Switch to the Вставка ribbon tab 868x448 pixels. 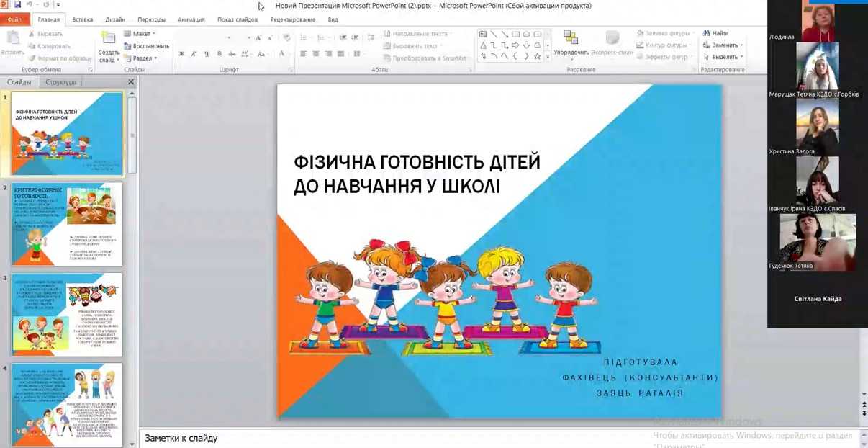pos(82,19)
